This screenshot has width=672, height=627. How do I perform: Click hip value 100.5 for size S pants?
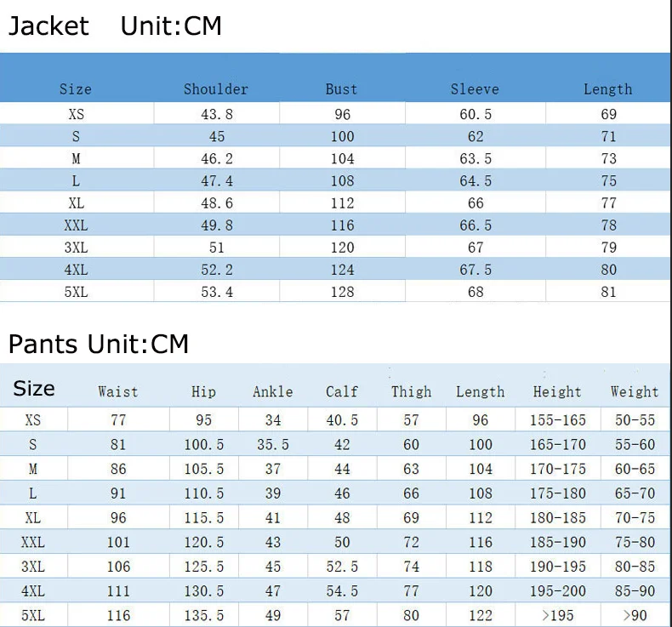tap(204, 444)
